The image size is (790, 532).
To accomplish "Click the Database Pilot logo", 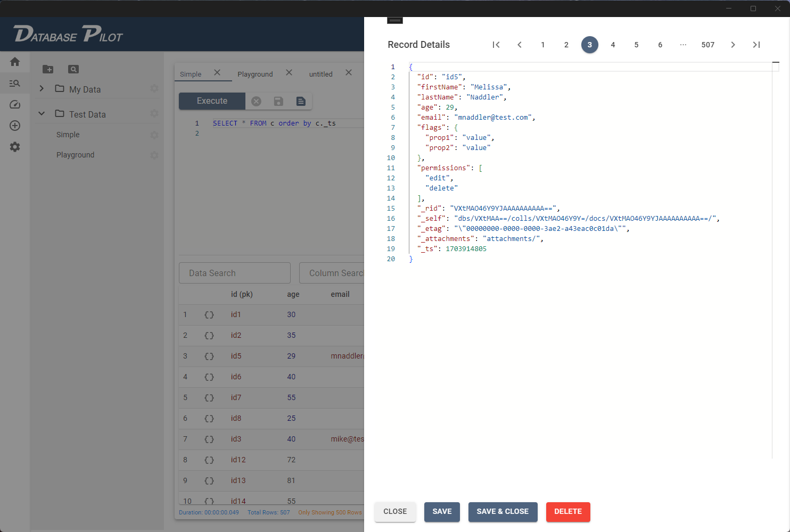I will [68, 34].
